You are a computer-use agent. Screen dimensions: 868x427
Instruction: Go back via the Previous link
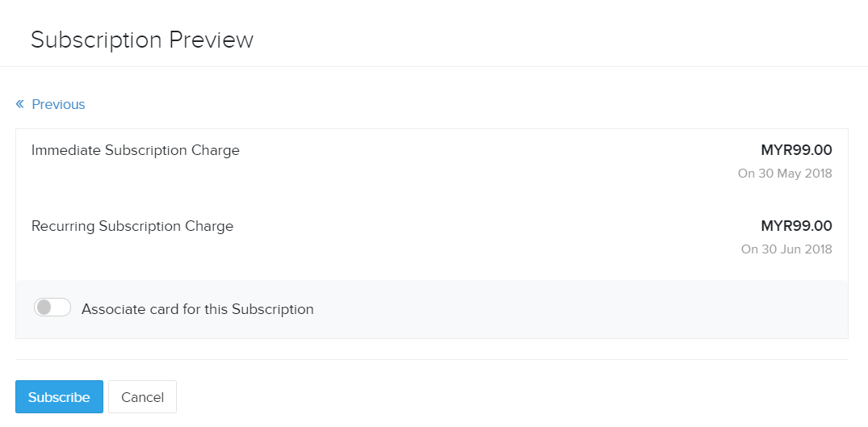[x=58, y=104]
